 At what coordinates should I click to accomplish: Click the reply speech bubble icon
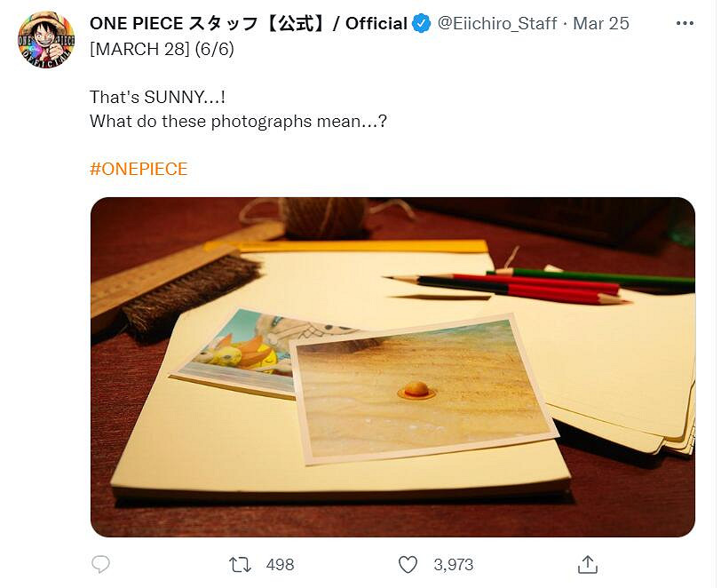coord(101,565)
